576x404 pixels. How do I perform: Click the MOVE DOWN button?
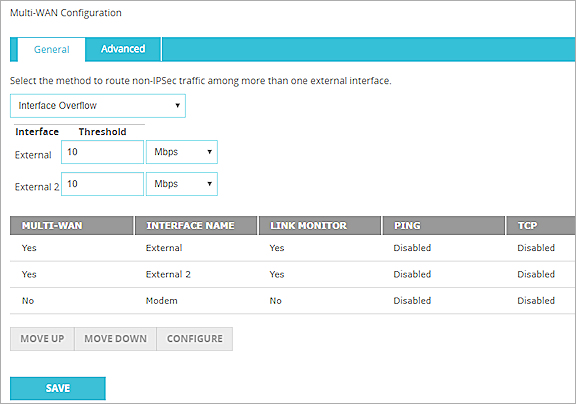tap(115, 339)
